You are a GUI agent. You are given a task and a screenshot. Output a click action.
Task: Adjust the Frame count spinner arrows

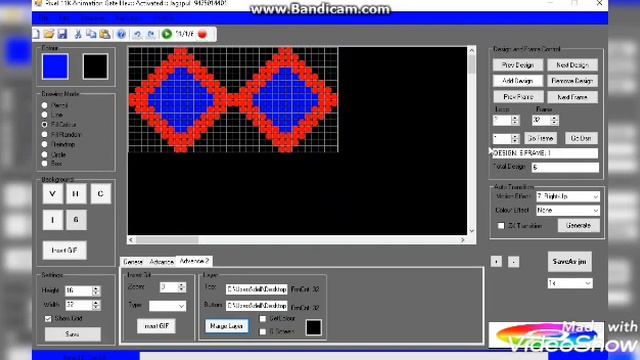click(554, 120)
